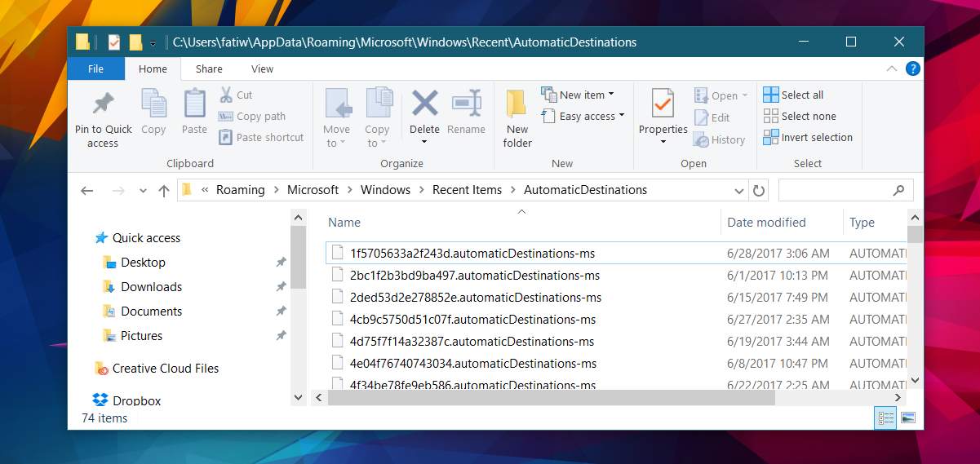Image resolution: width=980 pixels, height=464 pixels.
Task: Open the Easy access dropdown
Action: [583, 117]
